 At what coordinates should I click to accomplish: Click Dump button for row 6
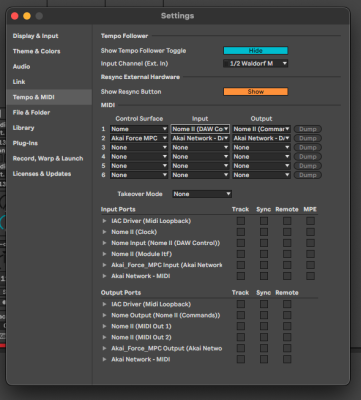[x=307, y=175]
